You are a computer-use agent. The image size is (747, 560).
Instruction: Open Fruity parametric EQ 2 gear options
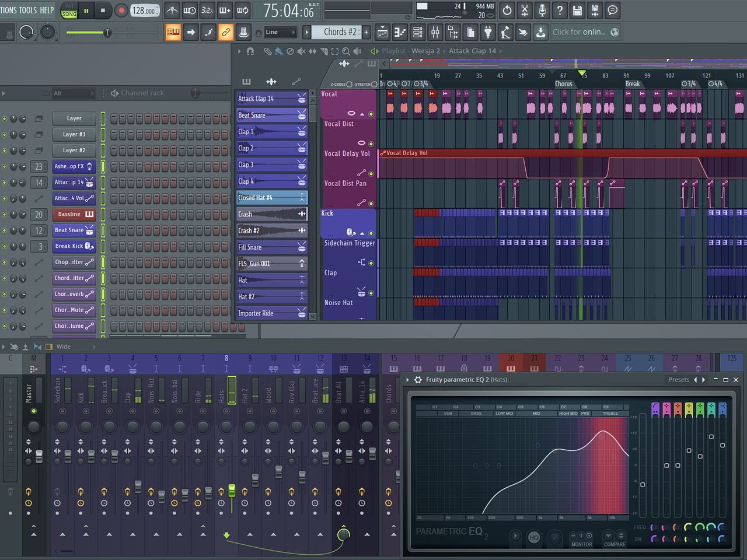pos(418,380)
